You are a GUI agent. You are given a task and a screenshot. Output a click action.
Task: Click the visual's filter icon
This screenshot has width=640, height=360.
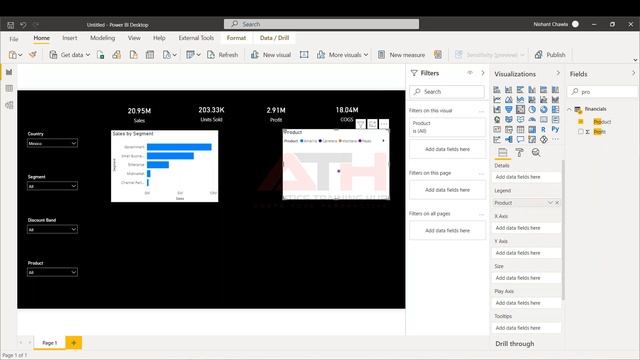click(361, 124)
